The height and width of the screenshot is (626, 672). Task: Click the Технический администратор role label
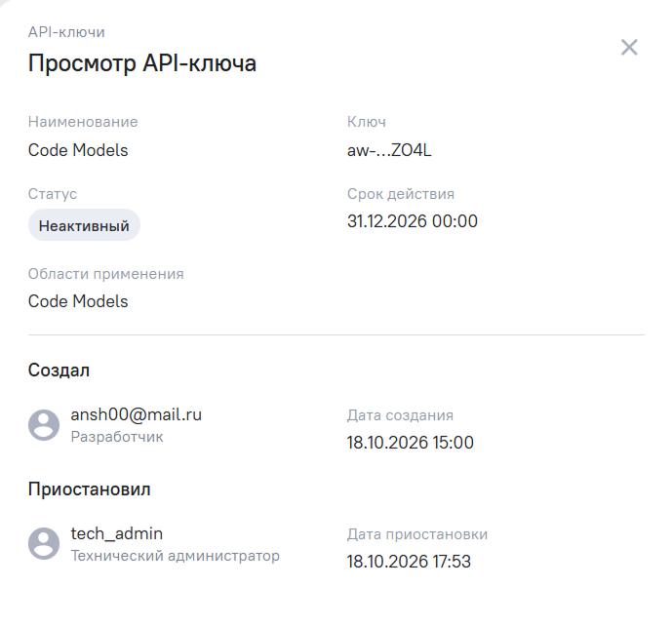click(x=175, y=556)
